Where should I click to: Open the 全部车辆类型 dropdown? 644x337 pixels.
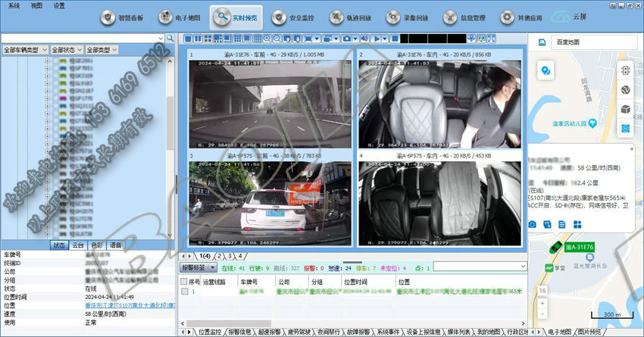(25, 49)
